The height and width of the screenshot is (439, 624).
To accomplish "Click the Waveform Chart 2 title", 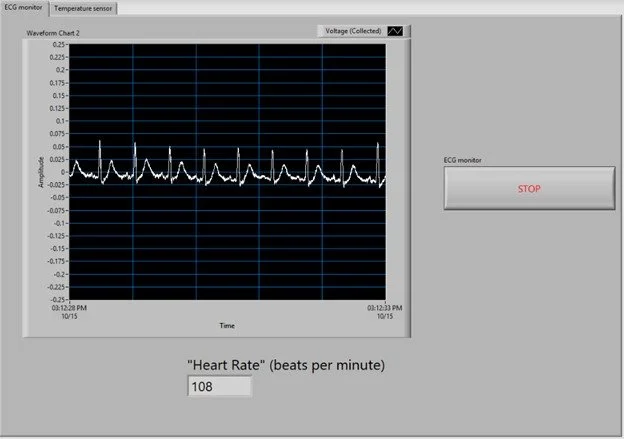I will [53, 33].
